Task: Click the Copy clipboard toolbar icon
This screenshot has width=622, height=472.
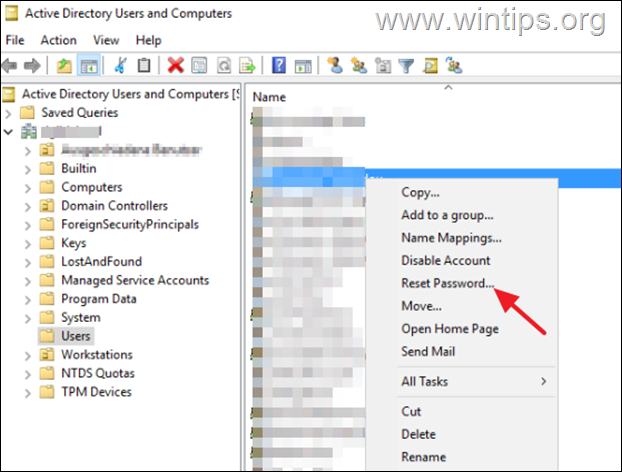Action: (144, 65)
